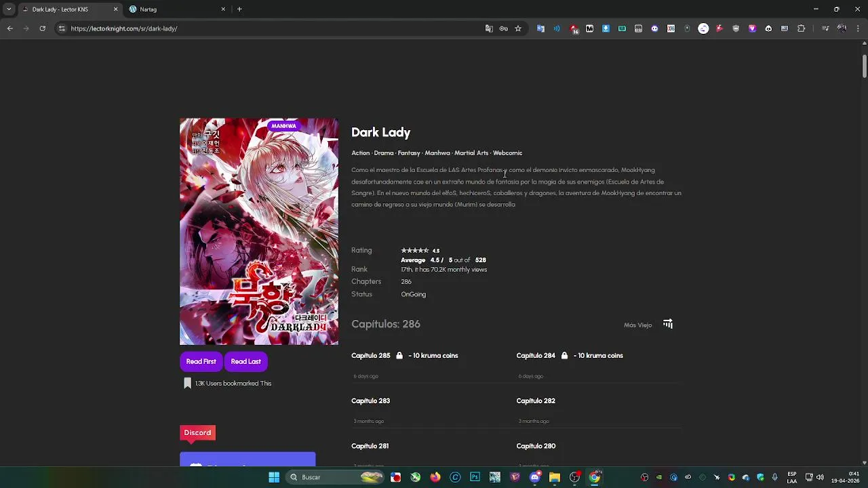Click the site info icon beside the URL
868x488 pixels.
(61, 28)
